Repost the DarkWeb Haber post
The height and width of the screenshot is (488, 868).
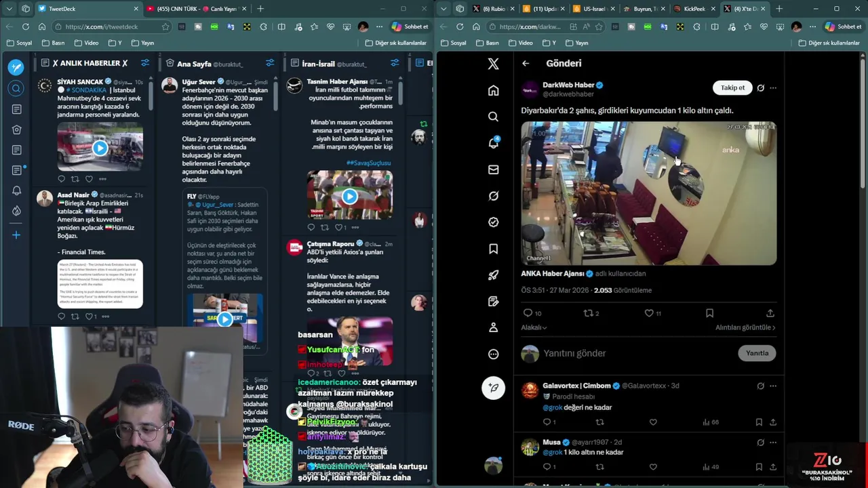[588, 313]
